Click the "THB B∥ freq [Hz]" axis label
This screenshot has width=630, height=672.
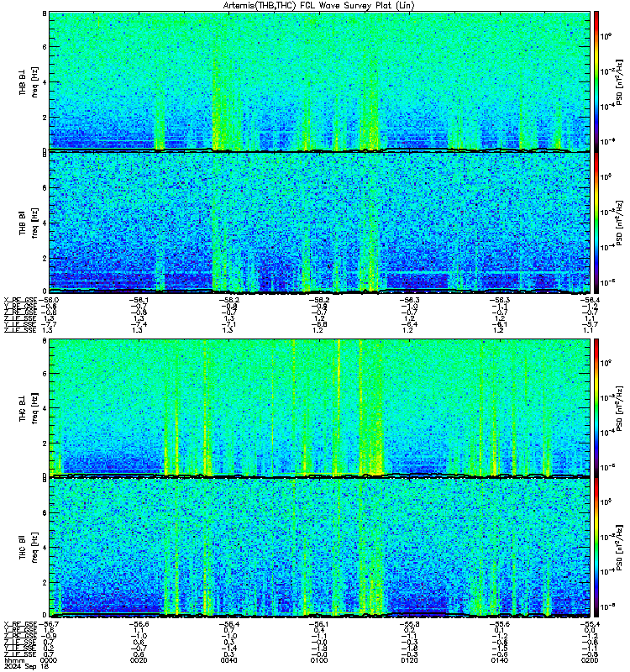(x=29, y=223)
